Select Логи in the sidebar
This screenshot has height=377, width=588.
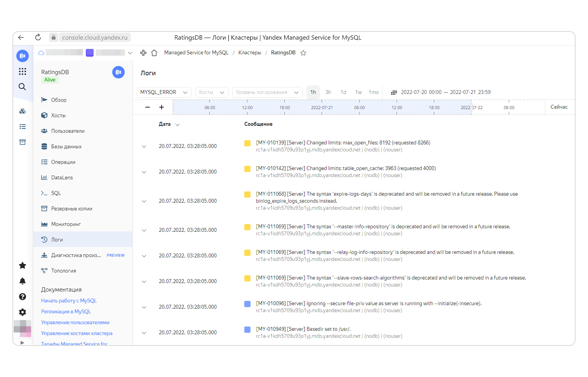click(x=83, y=240)
